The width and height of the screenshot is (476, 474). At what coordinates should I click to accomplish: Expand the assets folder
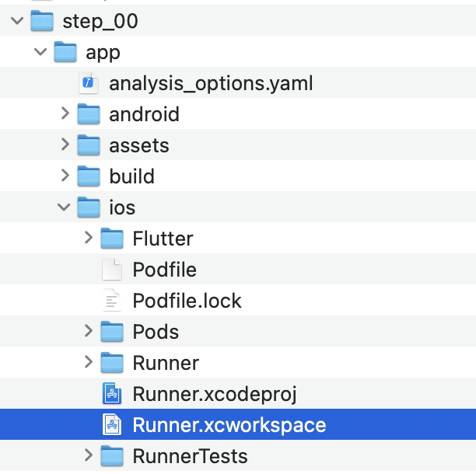[65, 145]
